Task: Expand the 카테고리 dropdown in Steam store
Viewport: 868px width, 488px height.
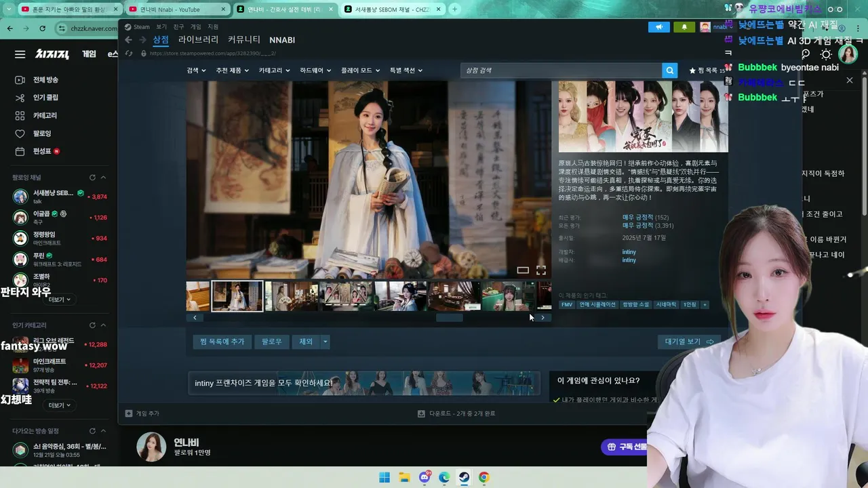Action: point(274,70)
